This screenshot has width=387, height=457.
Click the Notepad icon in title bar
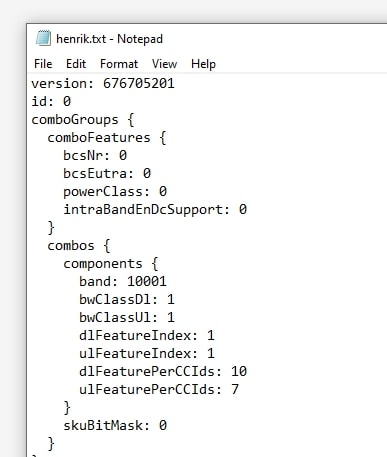(x=43, y=38)
